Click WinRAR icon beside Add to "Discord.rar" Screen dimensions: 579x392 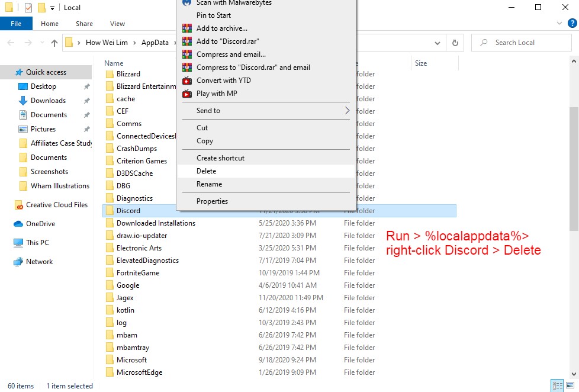point(187,41)
